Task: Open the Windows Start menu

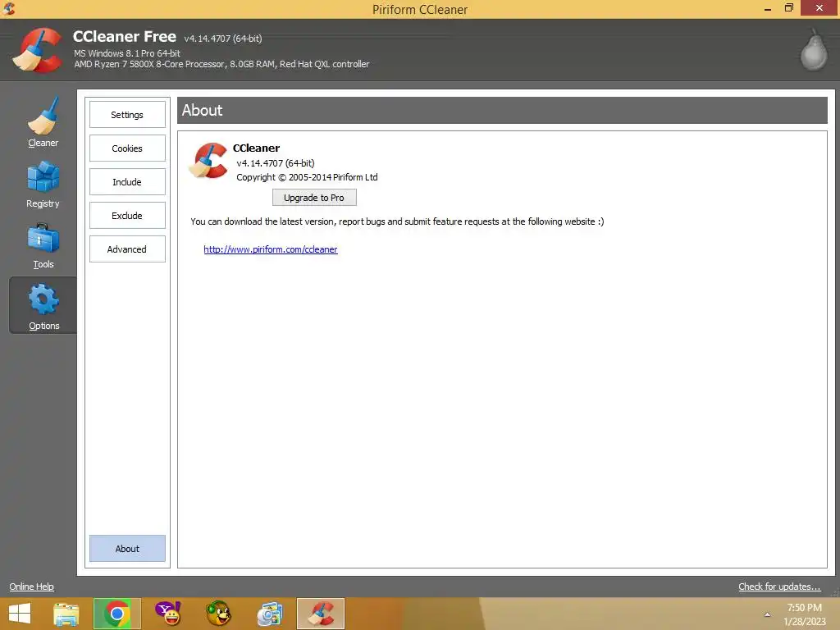Action: click(x=20, y=614)
